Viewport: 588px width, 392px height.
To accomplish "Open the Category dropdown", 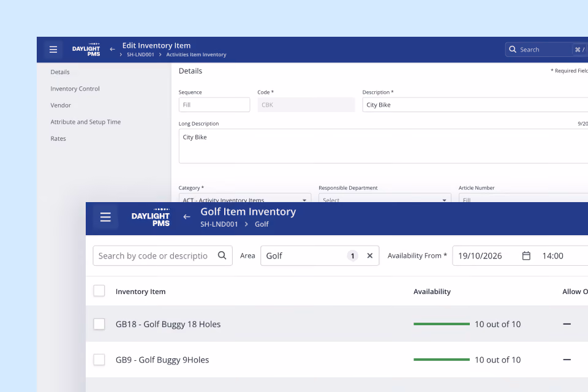I will [x=245, y=198].
